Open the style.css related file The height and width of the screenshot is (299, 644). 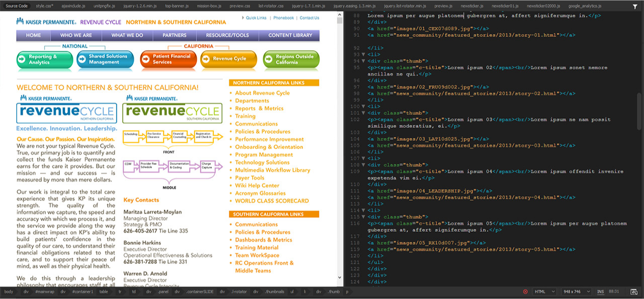(45, 6)
